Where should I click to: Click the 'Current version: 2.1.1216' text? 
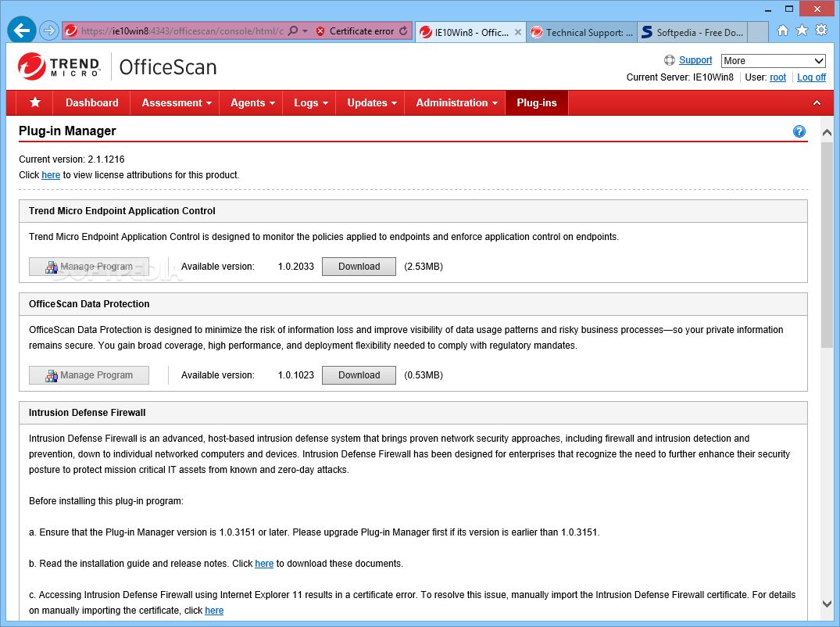pyautogui.click(x=72, y=159)
